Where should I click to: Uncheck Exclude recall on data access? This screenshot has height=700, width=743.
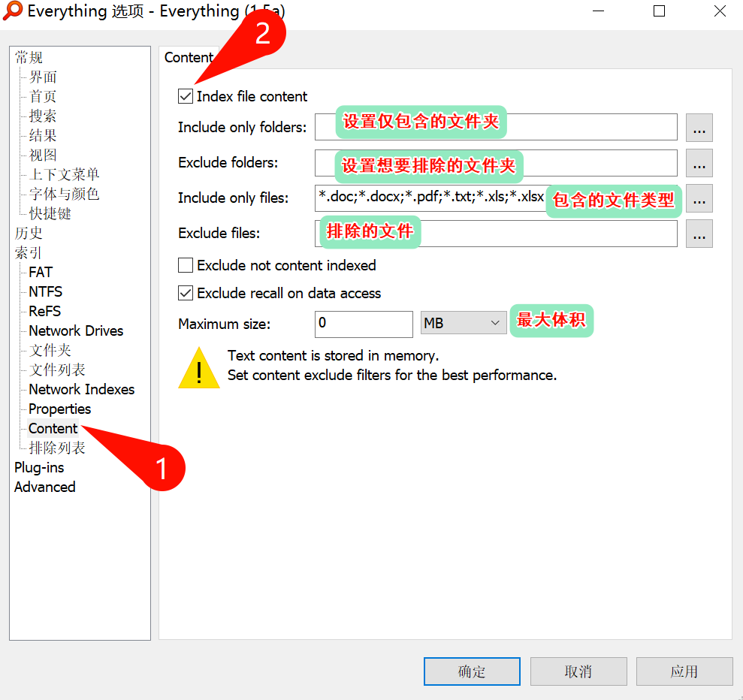click(x=186, y=293)
